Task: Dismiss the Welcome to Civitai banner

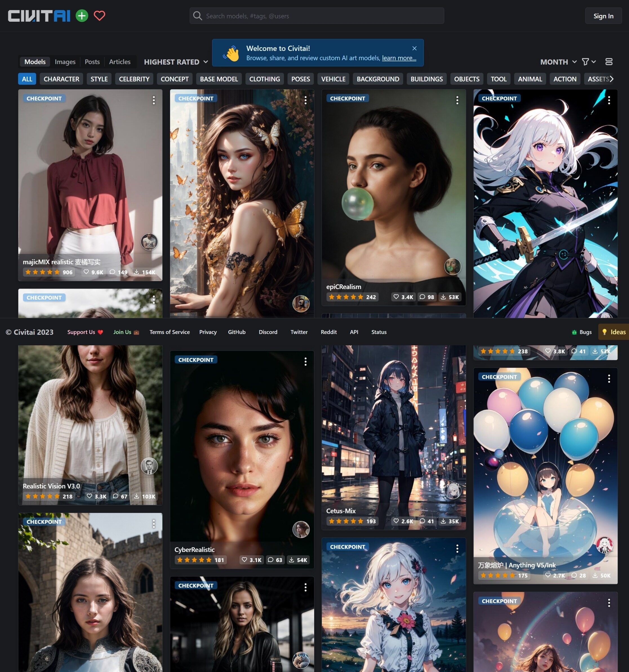Action: [x=414, y=48]
